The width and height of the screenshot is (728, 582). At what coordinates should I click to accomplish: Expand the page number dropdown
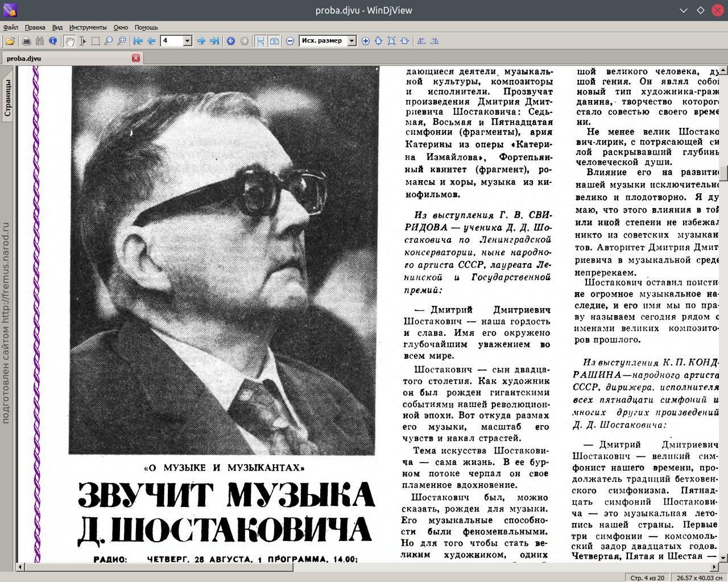pos(188,41)
